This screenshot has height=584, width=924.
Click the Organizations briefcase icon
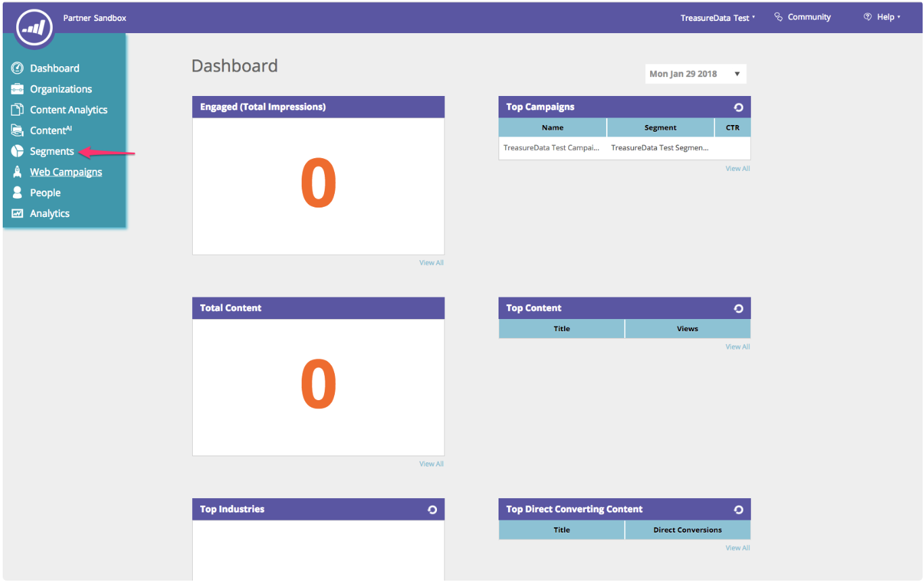pyautogui.click(x=18, y=89)
